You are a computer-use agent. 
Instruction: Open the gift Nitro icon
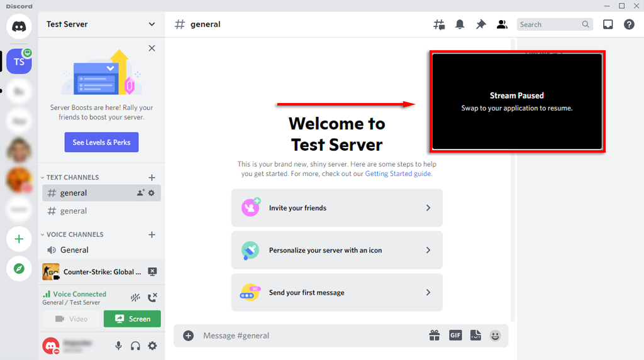[435, 335]
